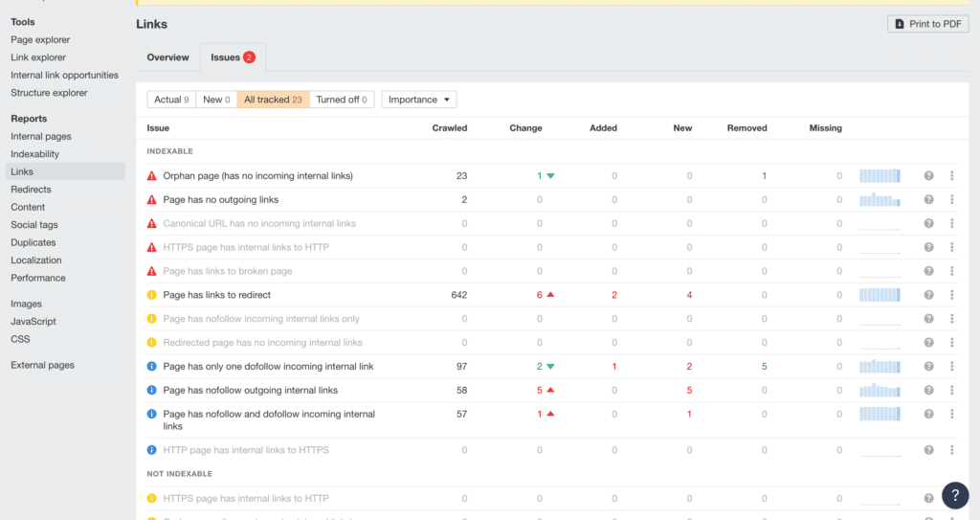Image resolution: width=980 pixels, height=520 pixels.
Task: Click help icon for Page has links to redirect
Action: (x=928, y=295)
